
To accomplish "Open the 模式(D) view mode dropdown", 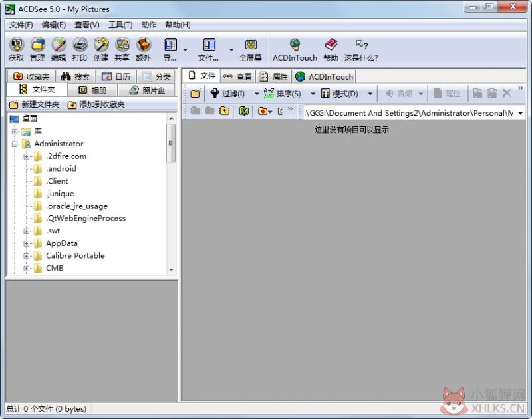I will tap(370, 94).
